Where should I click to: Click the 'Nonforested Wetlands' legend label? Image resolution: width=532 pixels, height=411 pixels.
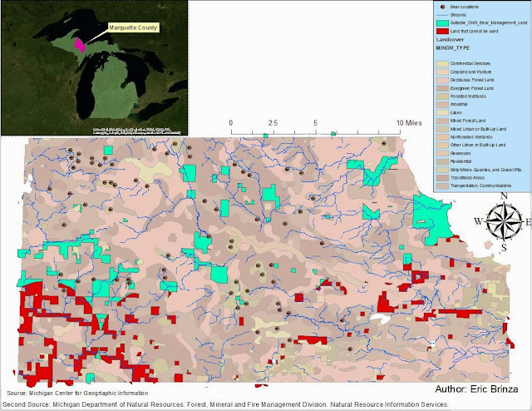click(x=471, y=137)
